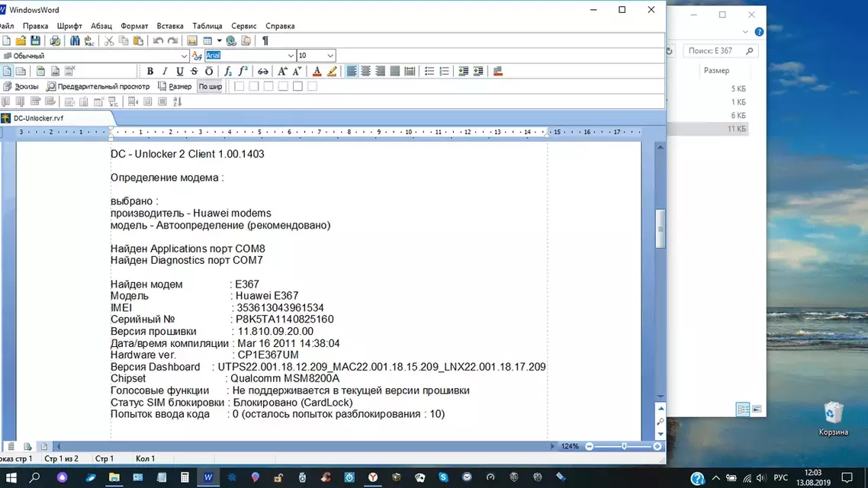Click the font color icon
This screenshot has width=868, height=488.
pos(317,71)
